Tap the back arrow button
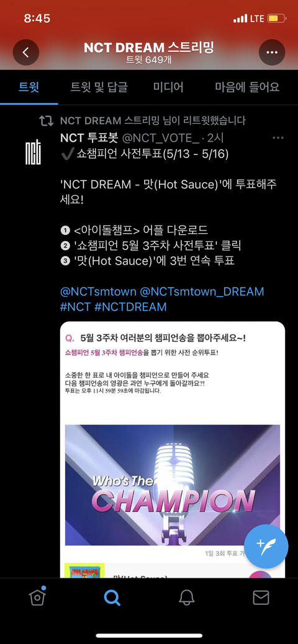 click(x=26, y=52)
